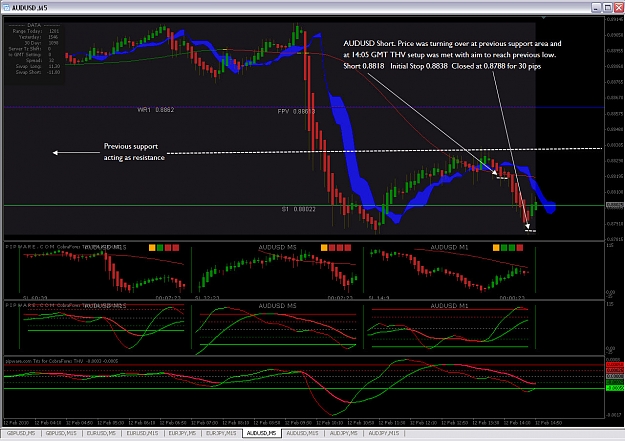Minimize the AUDUSD,M5 chart window
Screen dimensions: 625x441
tap(596, 7)
